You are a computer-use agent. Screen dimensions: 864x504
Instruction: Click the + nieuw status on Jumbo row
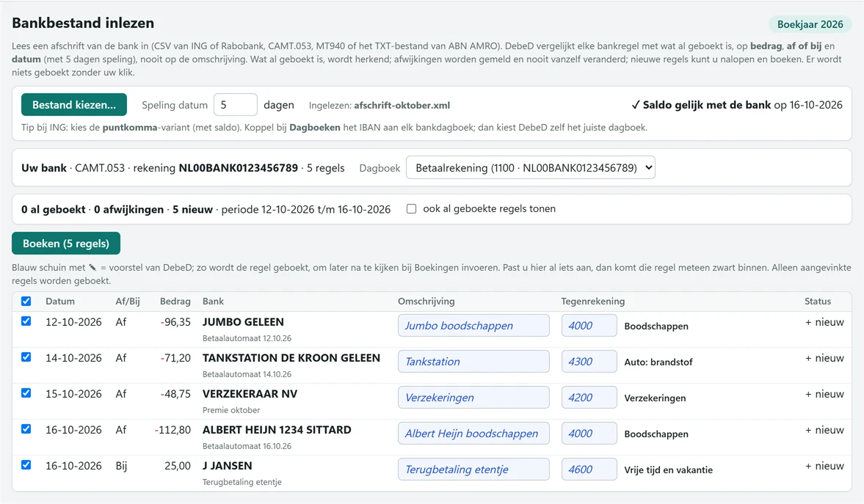(x=824, y=321)
